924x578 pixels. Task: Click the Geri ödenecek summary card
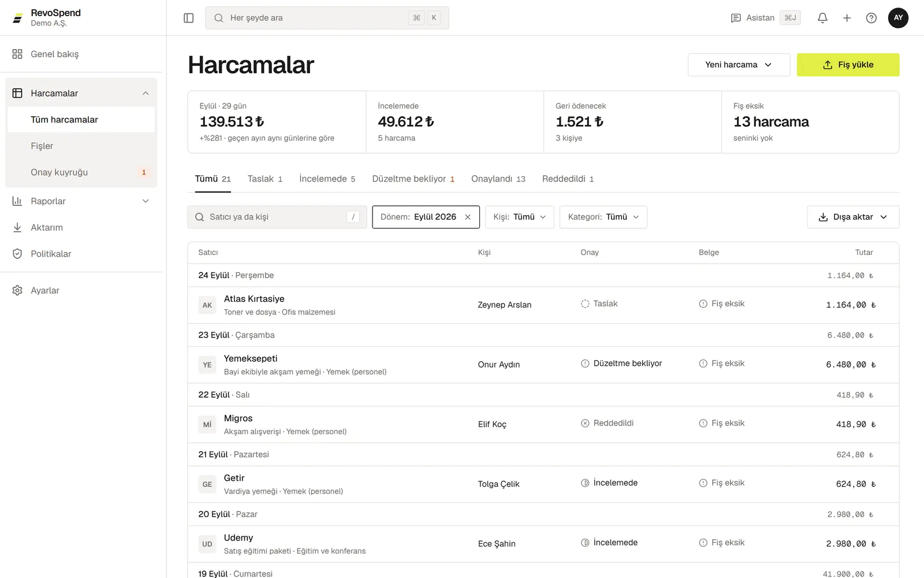(632, 122)
